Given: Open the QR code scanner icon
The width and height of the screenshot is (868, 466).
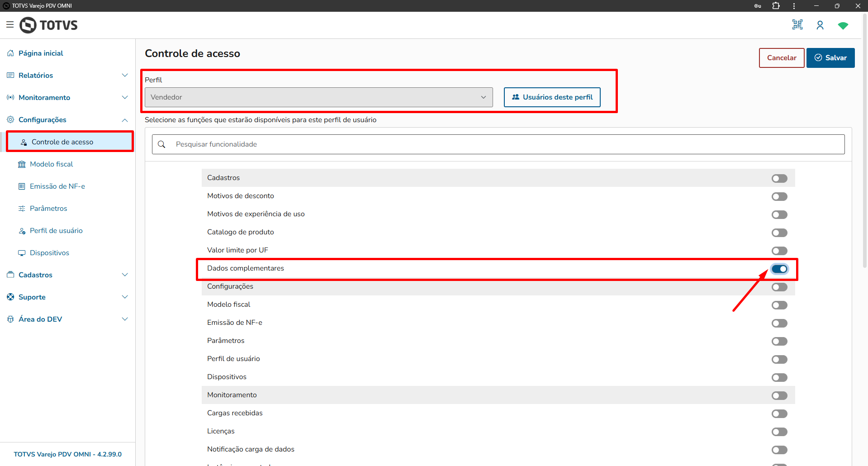Looking at the screenshot, I should click(797, 25).
